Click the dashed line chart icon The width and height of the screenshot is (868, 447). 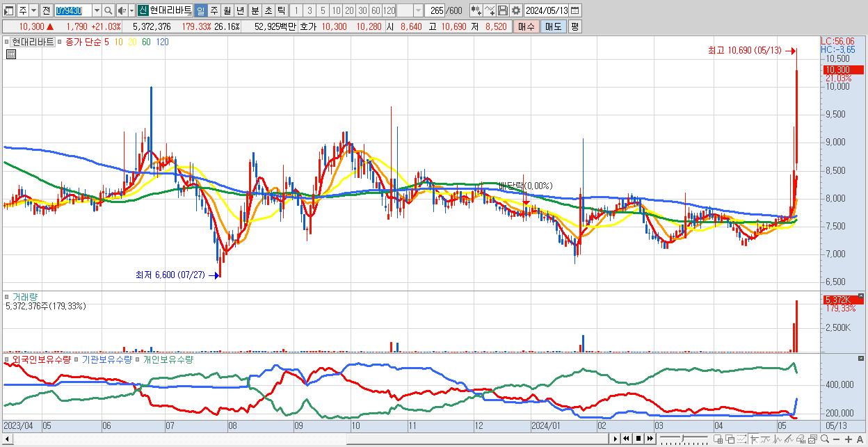pos(741,439)
